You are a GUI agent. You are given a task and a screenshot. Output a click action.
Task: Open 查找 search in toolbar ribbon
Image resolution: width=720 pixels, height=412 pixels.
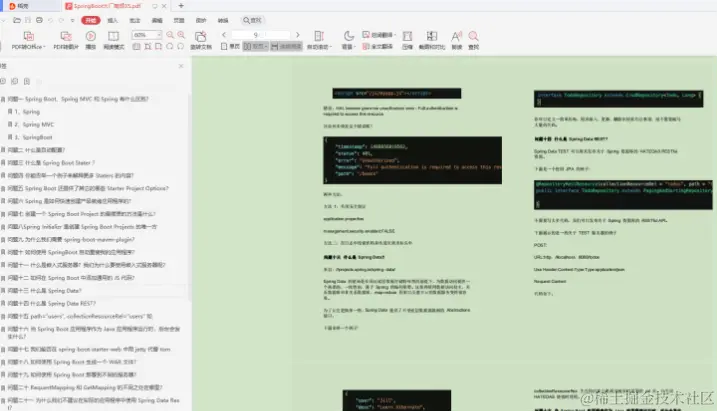[x=473, y=40]
